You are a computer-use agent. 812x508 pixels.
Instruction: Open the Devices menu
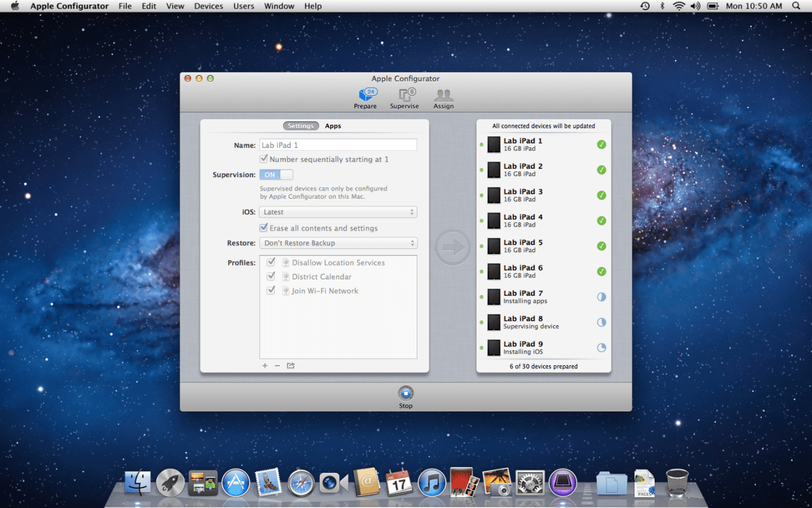pyautogui.click(x=208, y=6)
